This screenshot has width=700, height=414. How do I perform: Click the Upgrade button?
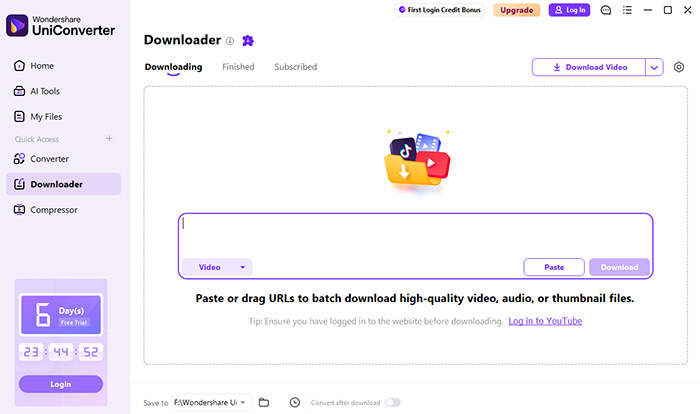tap(517, 10)
